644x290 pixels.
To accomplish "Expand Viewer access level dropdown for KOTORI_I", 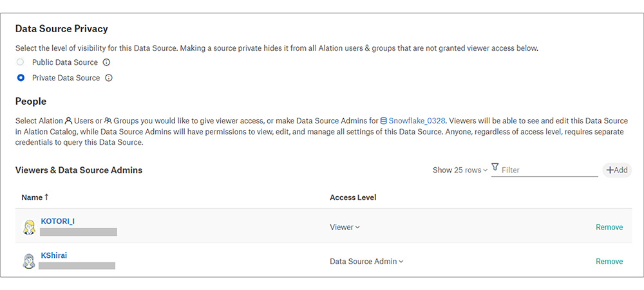I will [x=345, y=227].
